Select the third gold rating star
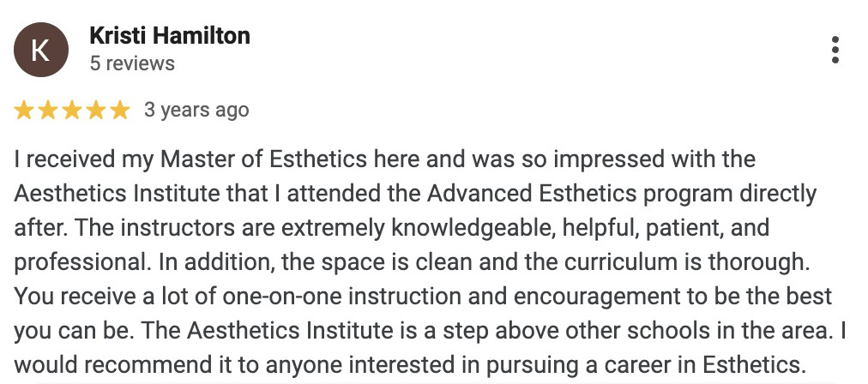The width and height of the screenshot is (868, 384). [x=71, y=110]
